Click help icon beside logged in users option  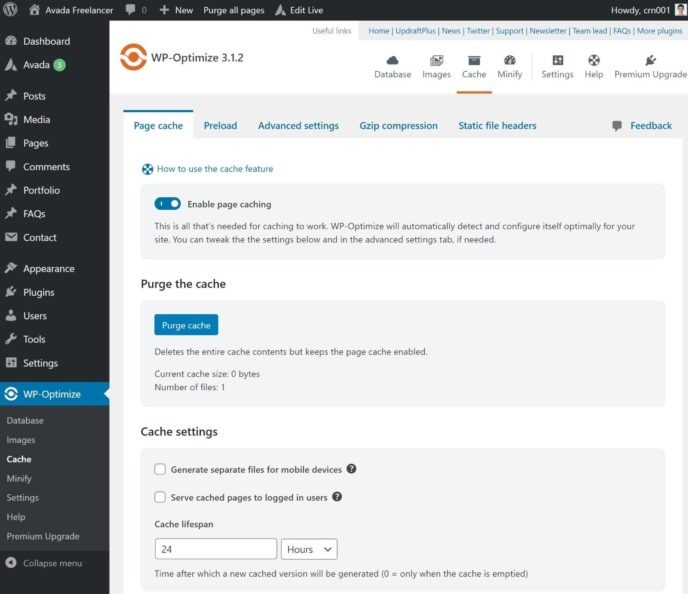tap(337, 497)
